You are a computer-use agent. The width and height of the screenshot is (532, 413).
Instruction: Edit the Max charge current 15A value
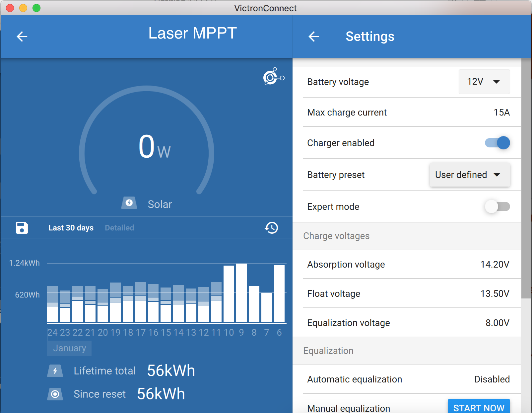click(501, 113)
